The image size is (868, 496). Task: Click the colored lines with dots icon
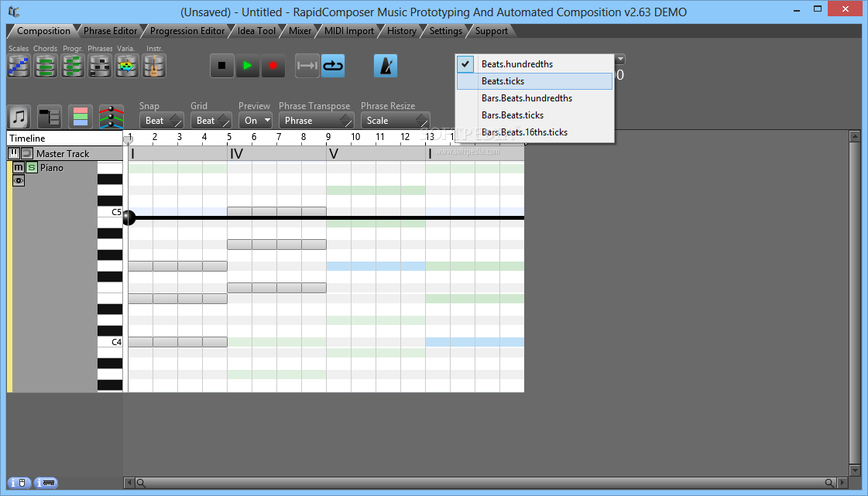coord(112,117)
